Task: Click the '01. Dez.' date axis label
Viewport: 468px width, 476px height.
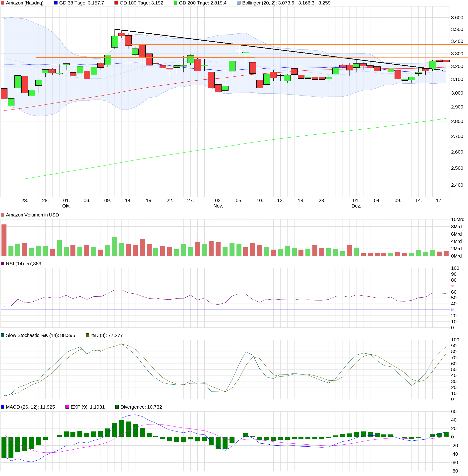Action: click(x=356, y=203)
